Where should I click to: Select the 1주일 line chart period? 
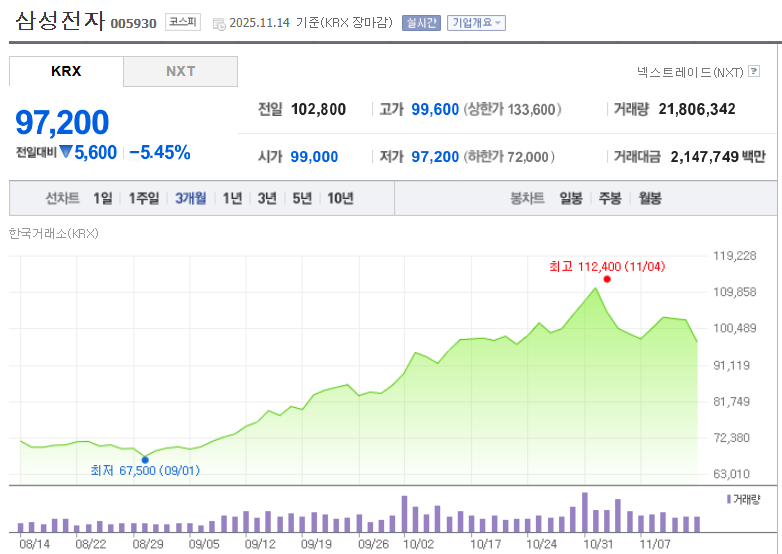[x=144, y=198]
